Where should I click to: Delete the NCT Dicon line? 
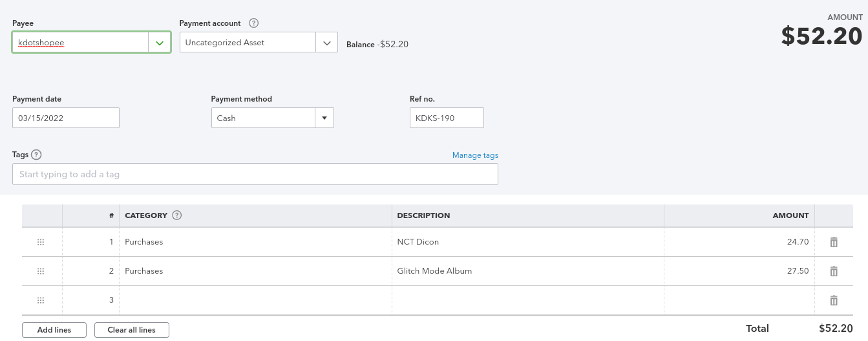pos(834,242)
